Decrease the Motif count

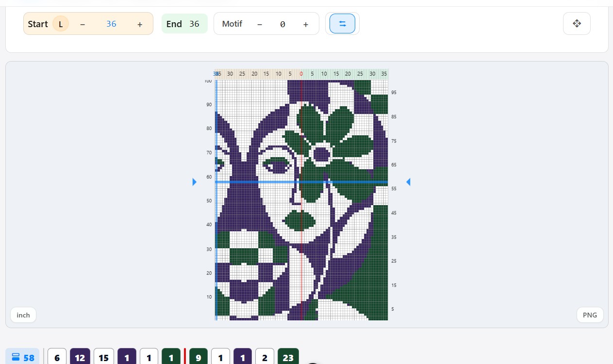tap(260, 24)
